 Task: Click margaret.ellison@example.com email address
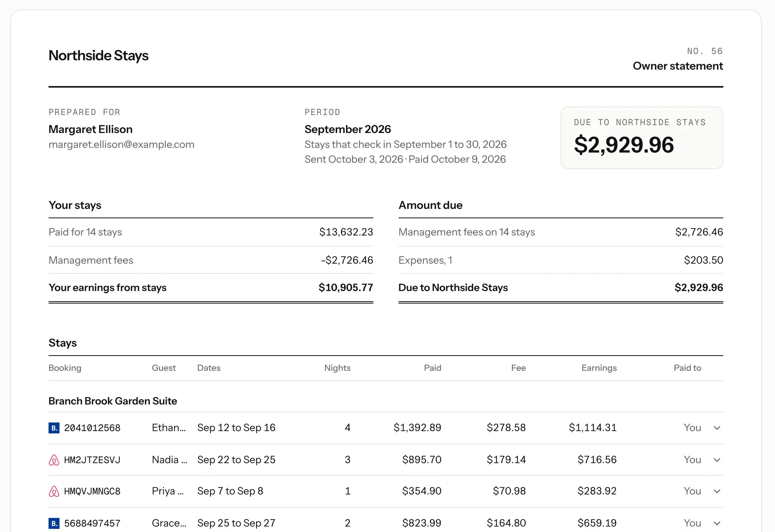click(121, 145)
